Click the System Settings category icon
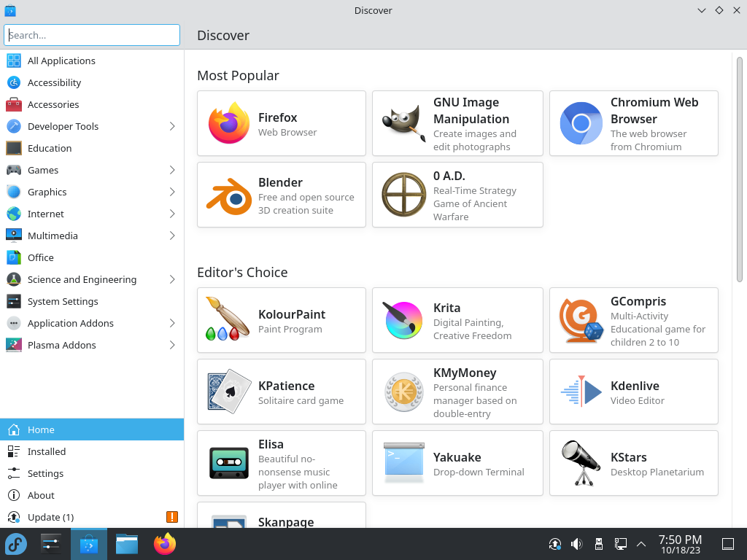The width and height of the screenshot is (747, 560). (x=14, y=301)
